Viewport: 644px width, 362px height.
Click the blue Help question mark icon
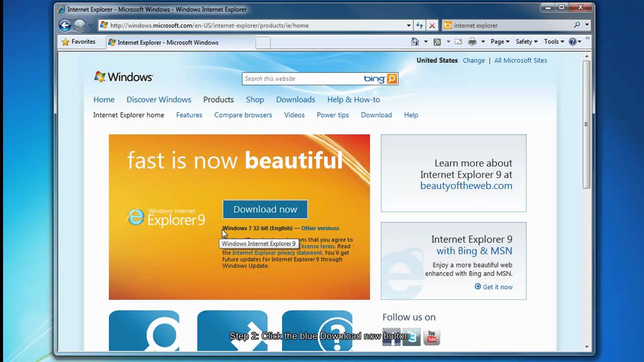[x=573, y=42]
